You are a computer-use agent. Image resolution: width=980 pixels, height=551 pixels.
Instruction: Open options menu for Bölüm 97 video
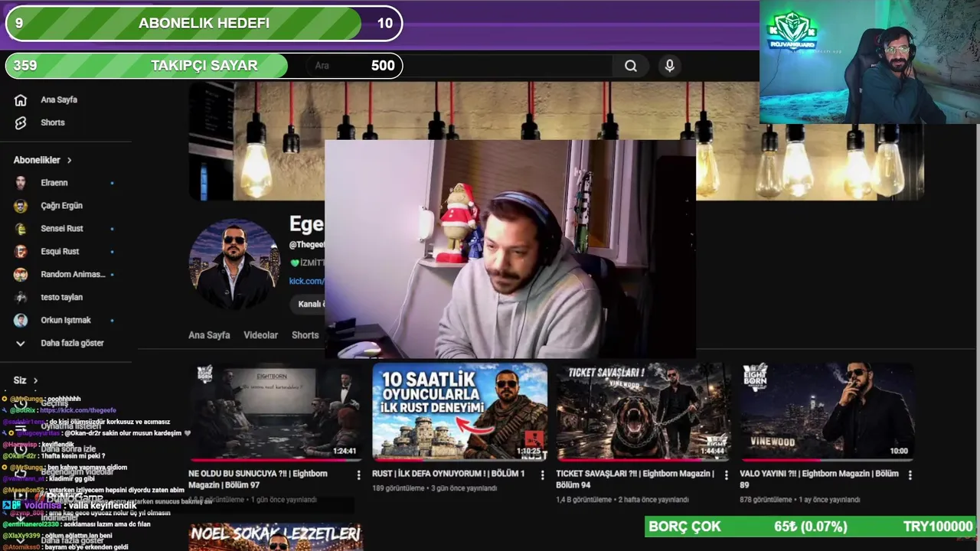[358, 475]
